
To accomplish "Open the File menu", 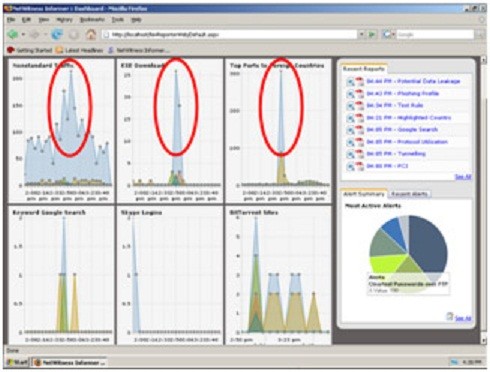I will point(11,20).
